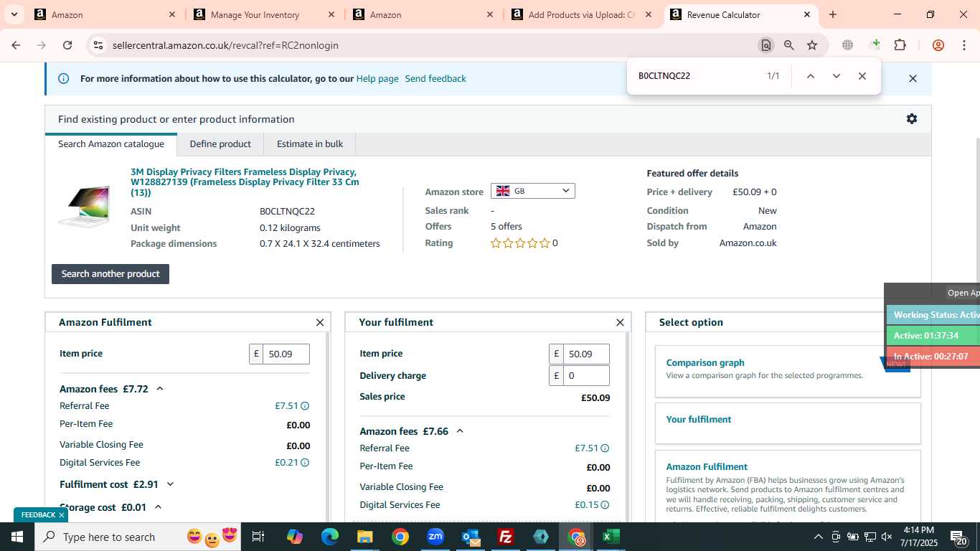
Task: Open Microsoft Edge from the taskbar
Action: click(x=330, y=537)
